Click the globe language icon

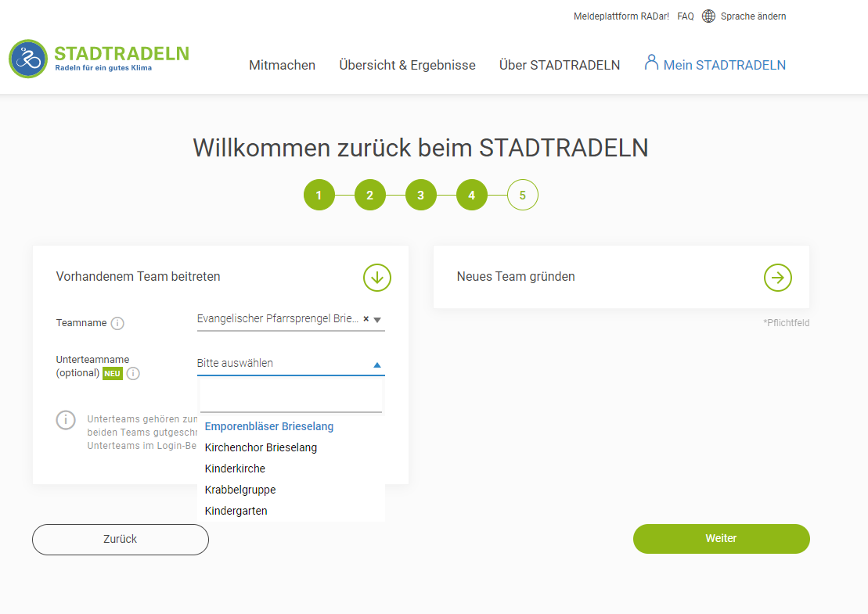[x=708, y=16]
